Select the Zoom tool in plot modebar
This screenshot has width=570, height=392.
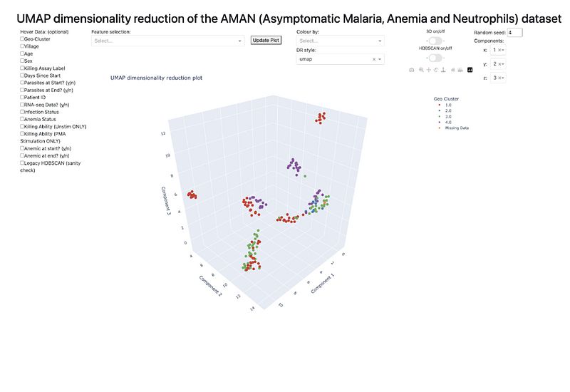420,70
